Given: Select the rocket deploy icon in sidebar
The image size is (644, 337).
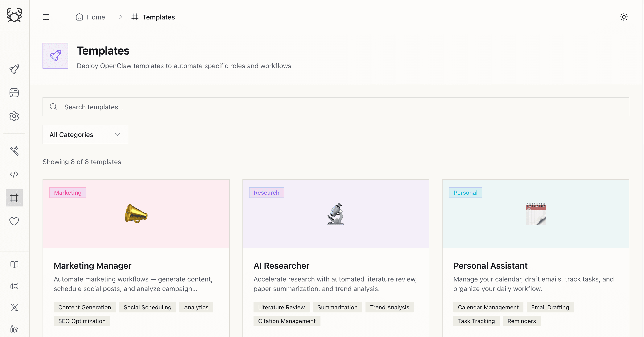Looking at the screenshot, I should (x=14, y=69).
